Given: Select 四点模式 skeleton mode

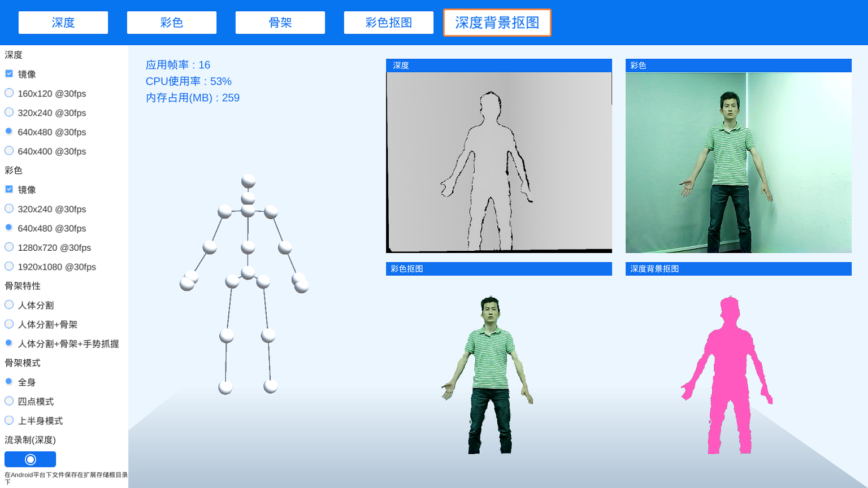Looking at the screenshot, I should coord(9,401).
